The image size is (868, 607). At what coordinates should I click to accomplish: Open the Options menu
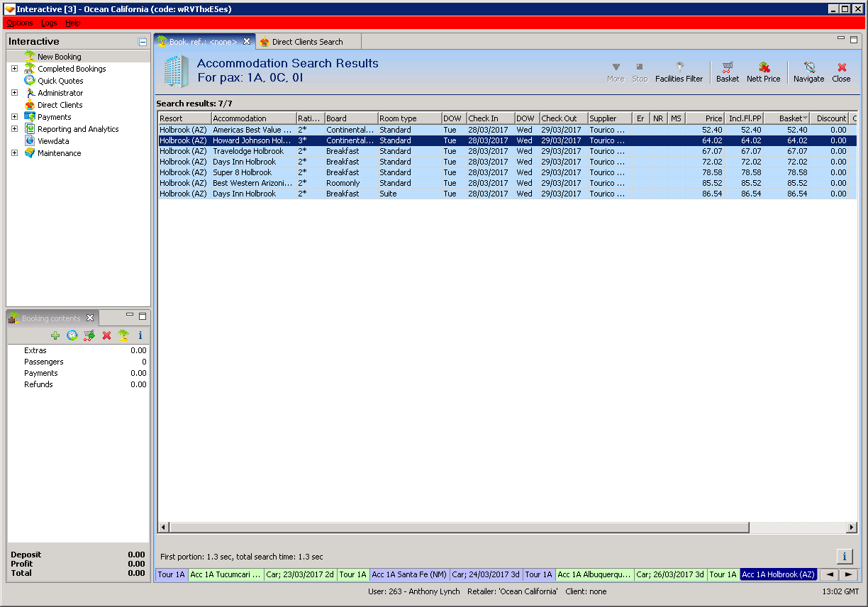(x=20, y=23)
